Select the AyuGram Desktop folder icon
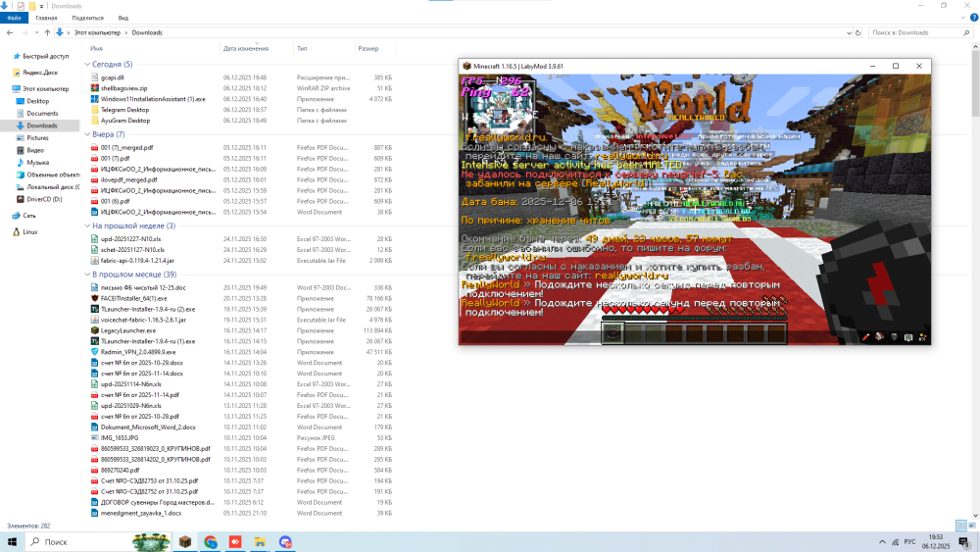This screenshot has width=980, height=552. 94,120
